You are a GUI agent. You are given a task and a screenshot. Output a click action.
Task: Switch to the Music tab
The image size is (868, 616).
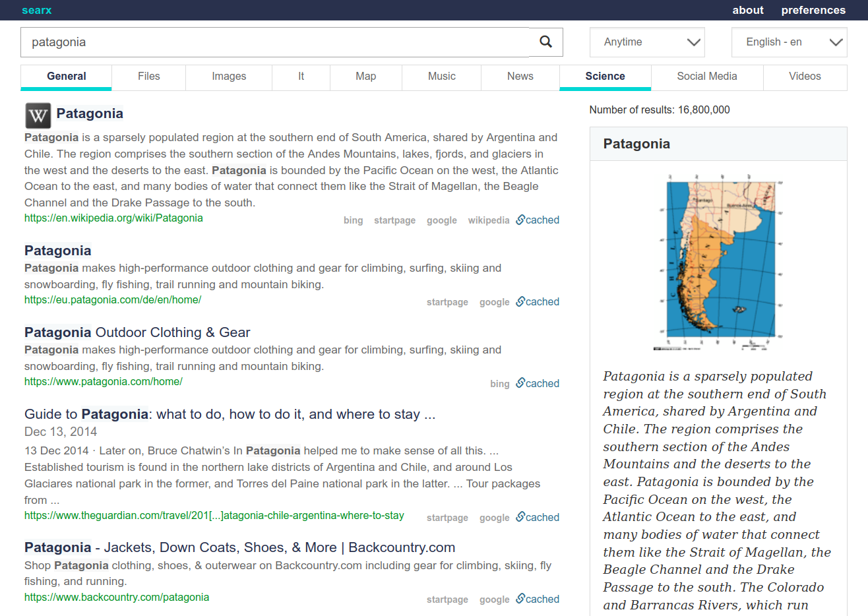point(441,77)
